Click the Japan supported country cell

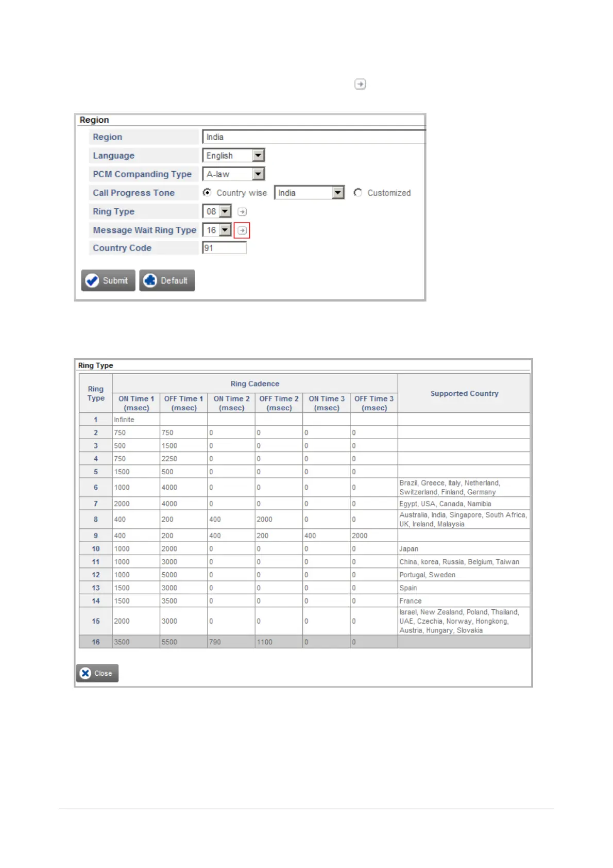pos(464,548)
